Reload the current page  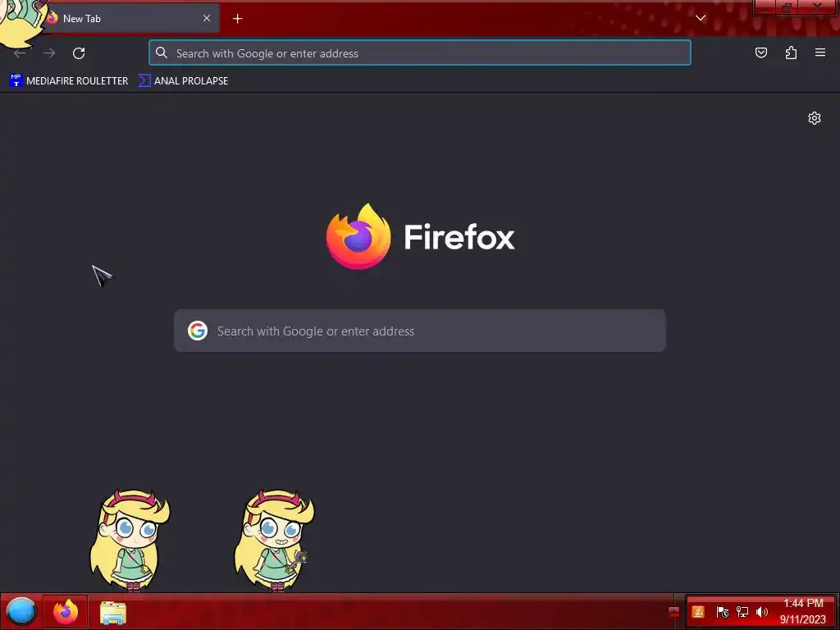pos(79,53)
